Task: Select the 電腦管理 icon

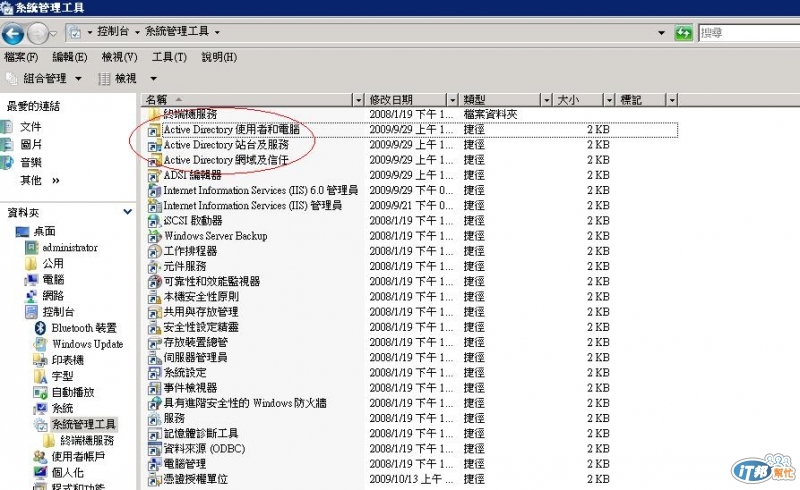Action: (154, 464)
